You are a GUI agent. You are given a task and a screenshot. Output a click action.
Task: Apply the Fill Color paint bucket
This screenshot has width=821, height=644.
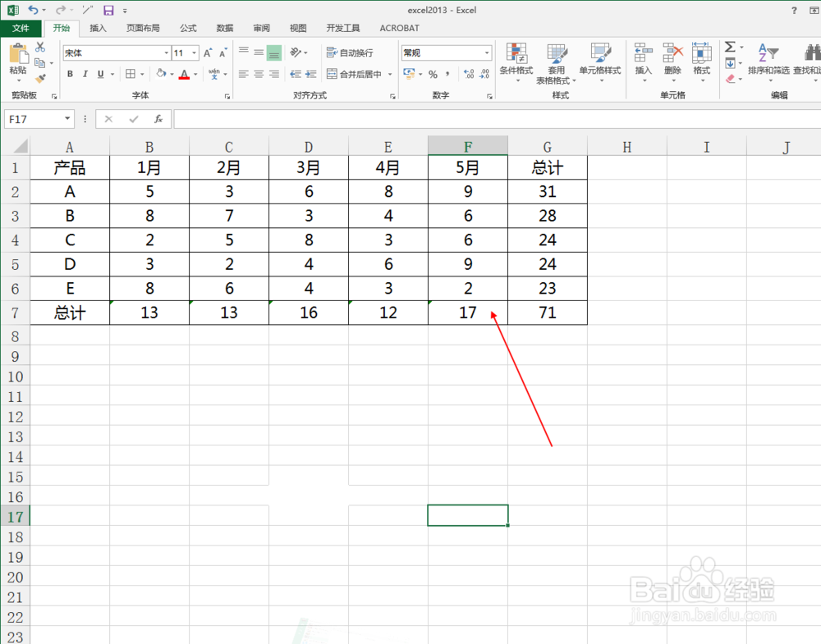160,74
